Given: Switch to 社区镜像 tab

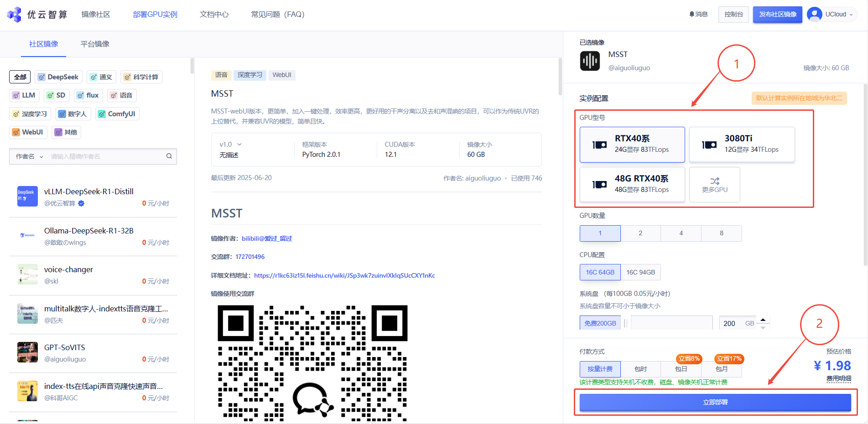Looking at the screenshot, I should 44,44.
